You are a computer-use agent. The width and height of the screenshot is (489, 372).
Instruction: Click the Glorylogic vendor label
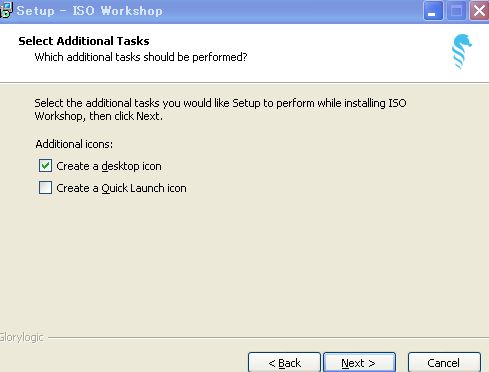(x=22, y=337)
